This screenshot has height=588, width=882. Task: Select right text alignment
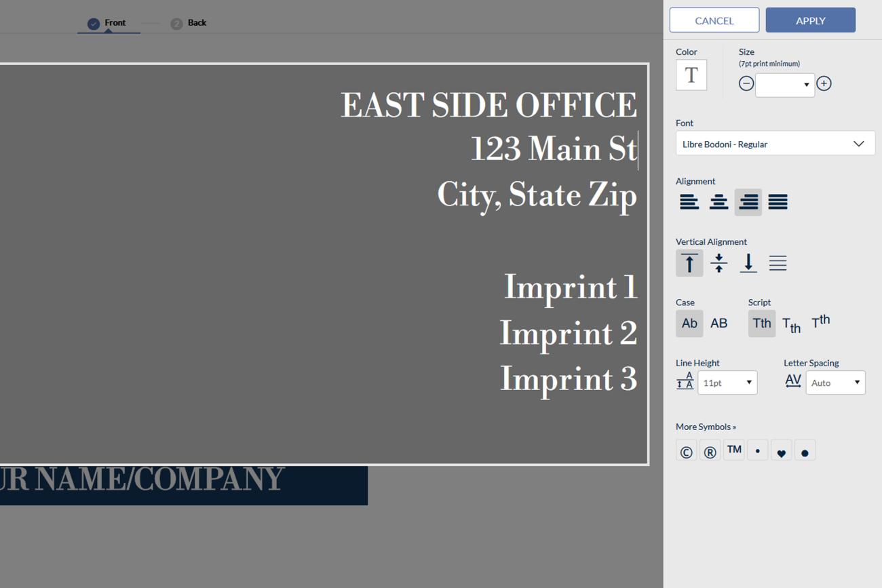[x=748, y=202]
